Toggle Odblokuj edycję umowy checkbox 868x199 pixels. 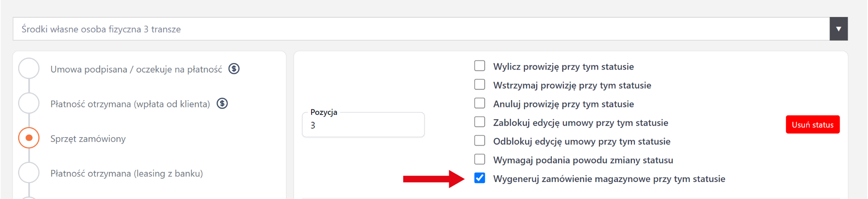[480, 141]
